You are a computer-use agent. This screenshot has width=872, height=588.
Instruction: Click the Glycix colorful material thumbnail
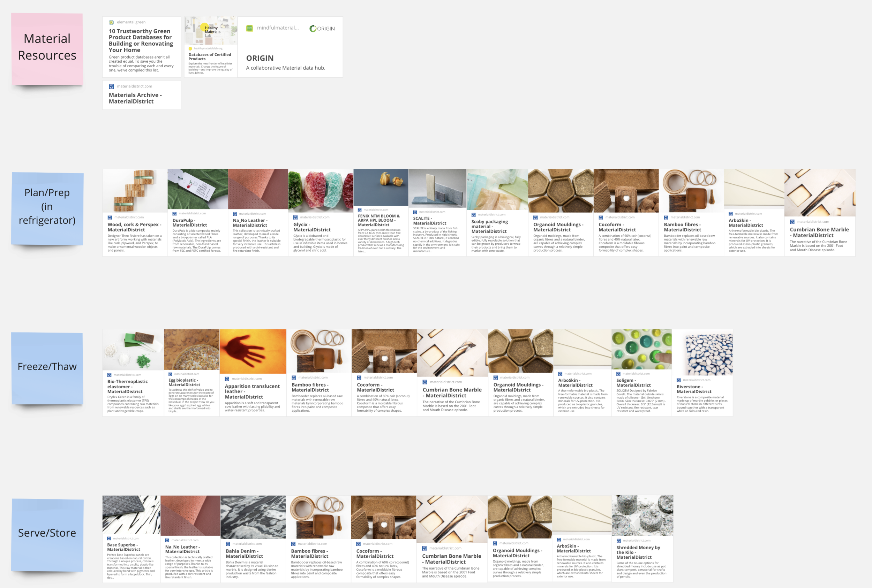tap(321, 191)
